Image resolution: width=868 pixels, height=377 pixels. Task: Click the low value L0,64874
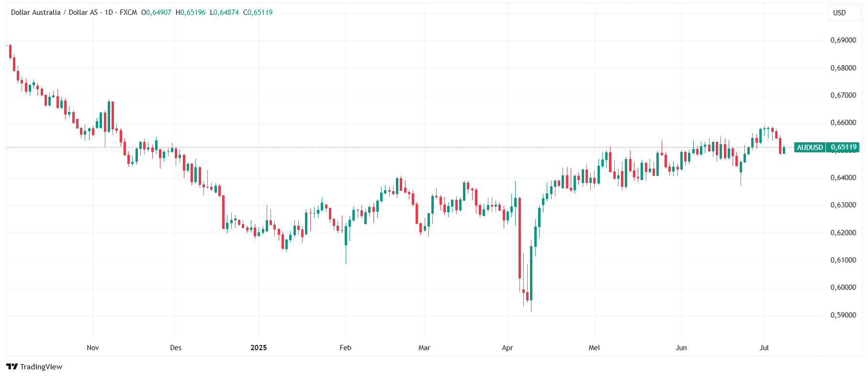(225, 12)
